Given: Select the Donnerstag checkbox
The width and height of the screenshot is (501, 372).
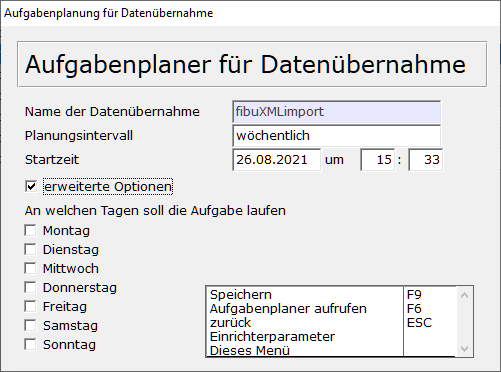Looking at the screenshot, I should tap(30, 287).
